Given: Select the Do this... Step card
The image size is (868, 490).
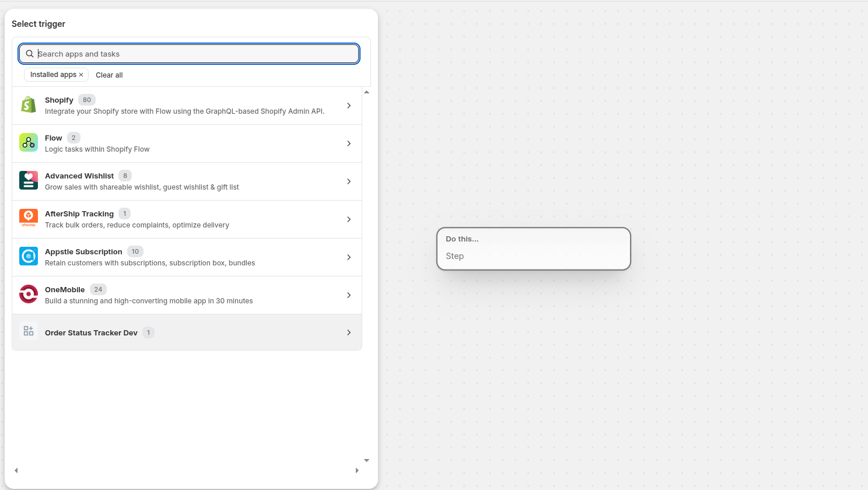Looking at the screenshot, I should coord(534,249).
